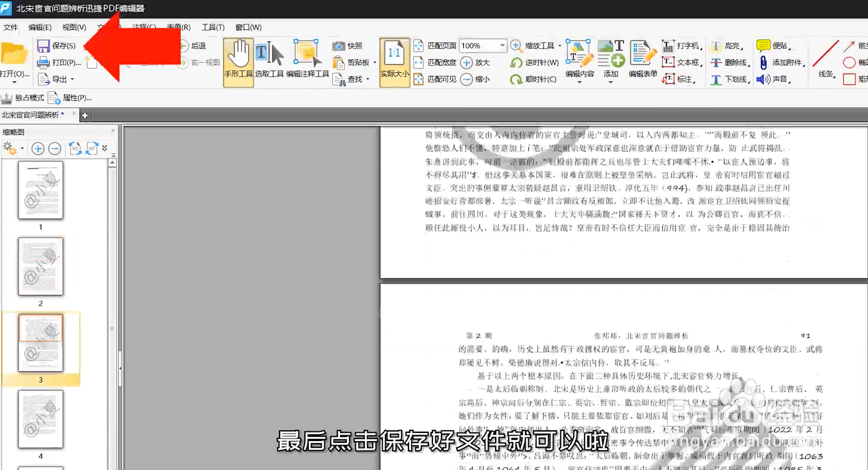Click thumbnail panel scroll-up arrow
Screen dimensions: 868x470
point(112,163)
